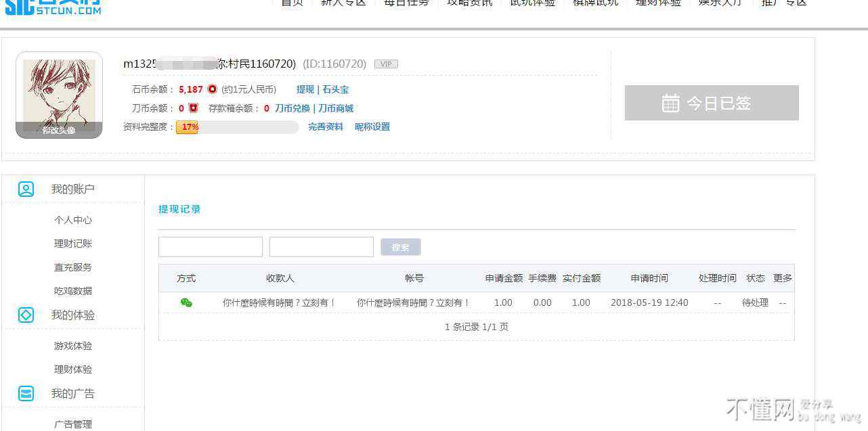Click the 1.00 under 实付金额

581,302
